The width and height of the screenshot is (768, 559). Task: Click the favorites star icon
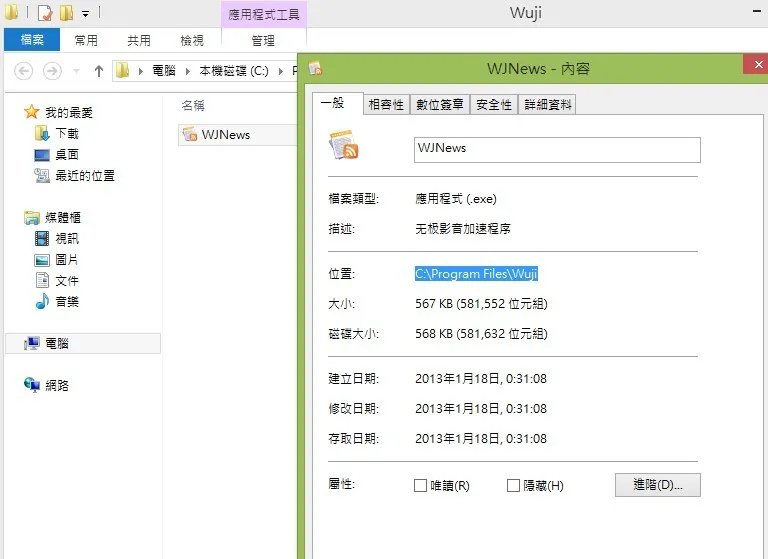[32, 112]
